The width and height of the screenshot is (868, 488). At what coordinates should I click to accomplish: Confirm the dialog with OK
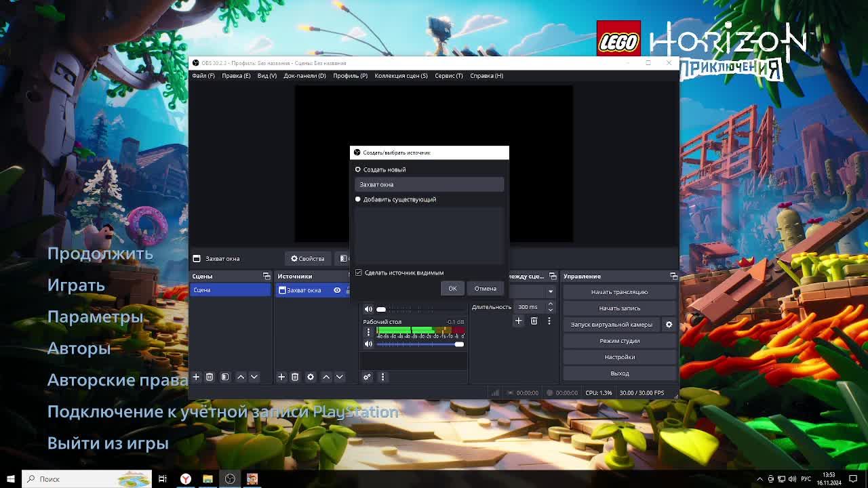click(x=452, y=289)
